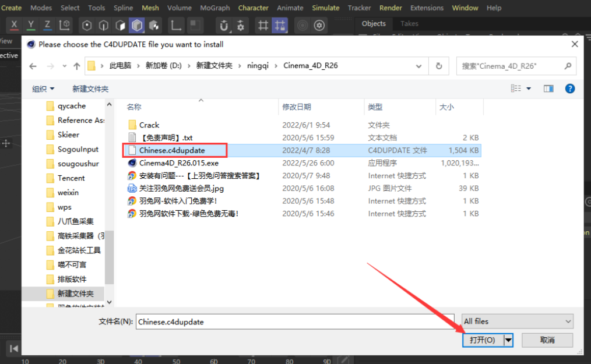The width and height of the screenshot is (591, 364).
Task: Click the axis mode L-shaped icon
Action: 175,25
